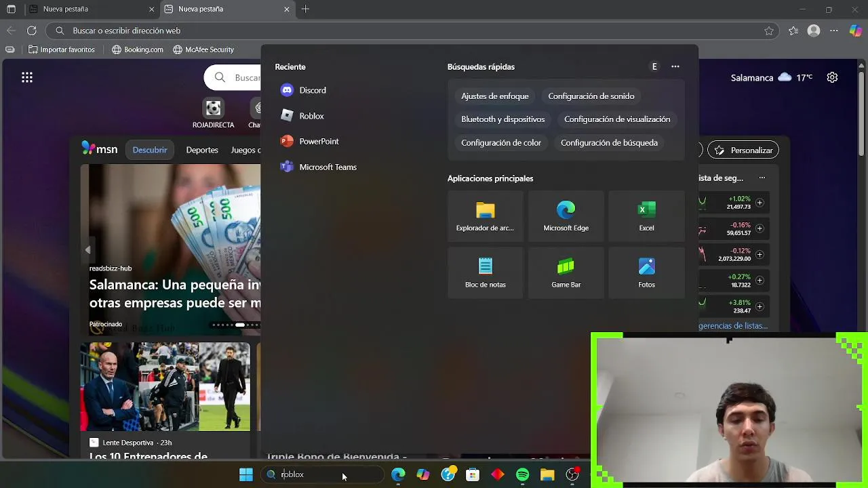Open McAfee Security bookmark

203,49
